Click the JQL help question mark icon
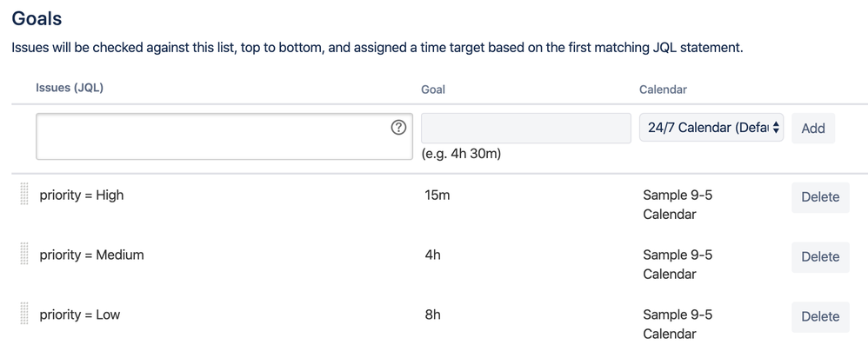The width and height of the screenshot is (868, 351). 398,128
